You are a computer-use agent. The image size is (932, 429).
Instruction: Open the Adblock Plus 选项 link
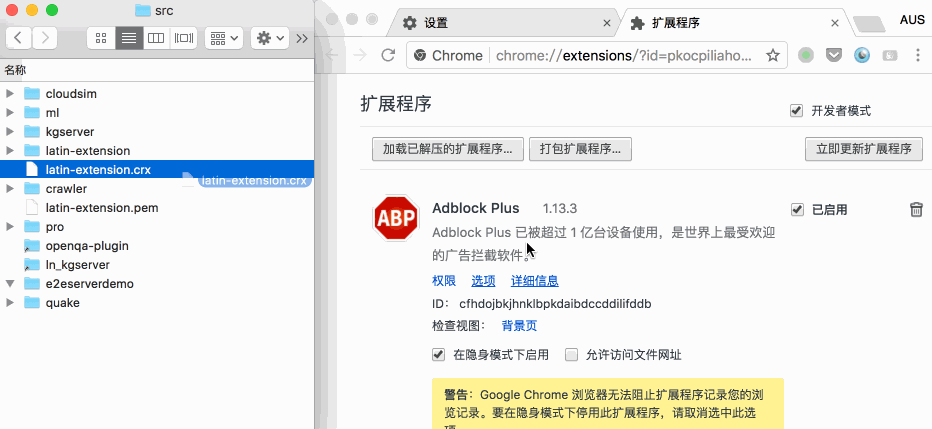point(483,280)
